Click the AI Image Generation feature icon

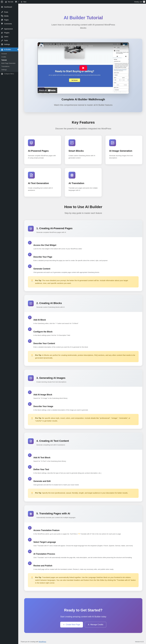click(112, 143)
